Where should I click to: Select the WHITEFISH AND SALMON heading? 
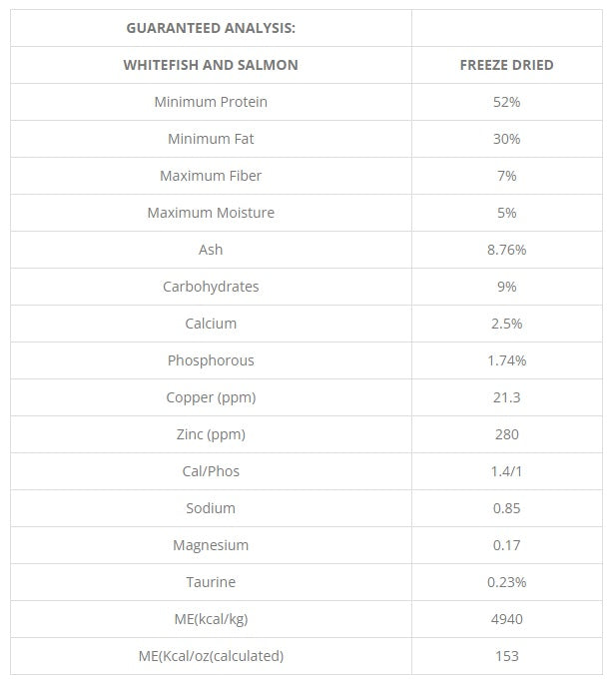pos(211,65)
